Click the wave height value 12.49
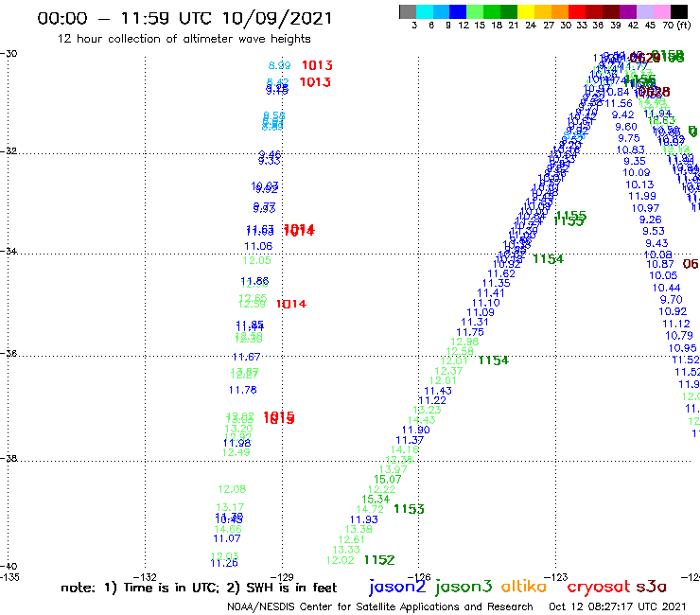 coord(236,452)
